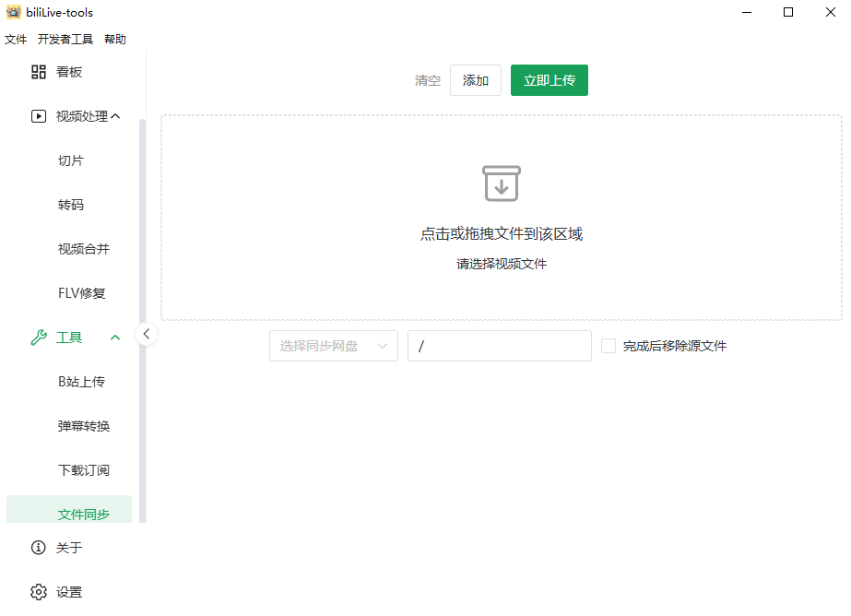Viewport: 851px width, 616px height.
Task: Click the archive box icon in upload area
Action: (x=502, y=184)
